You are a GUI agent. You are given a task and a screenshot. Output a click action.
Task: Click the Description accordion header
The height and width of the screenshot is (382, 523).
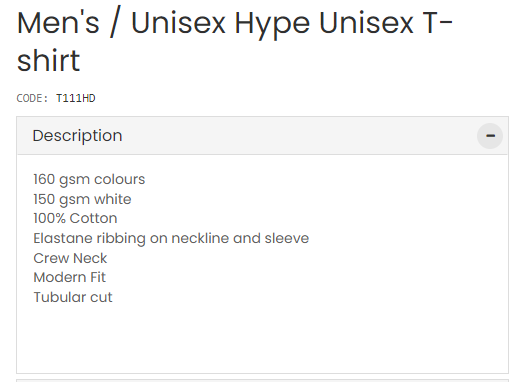(262, 136)
